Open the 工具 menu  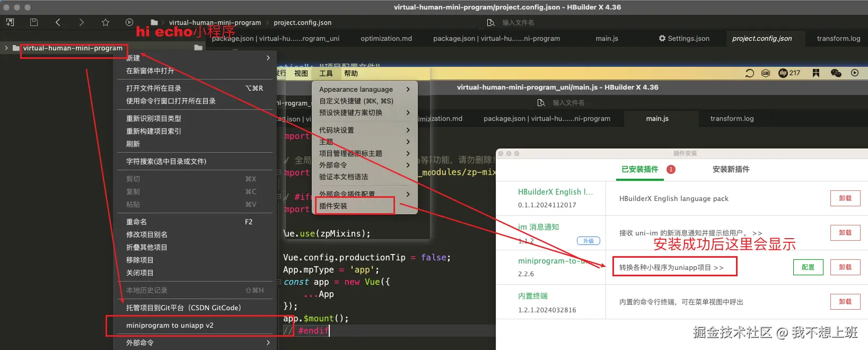(x=326, y=73)
